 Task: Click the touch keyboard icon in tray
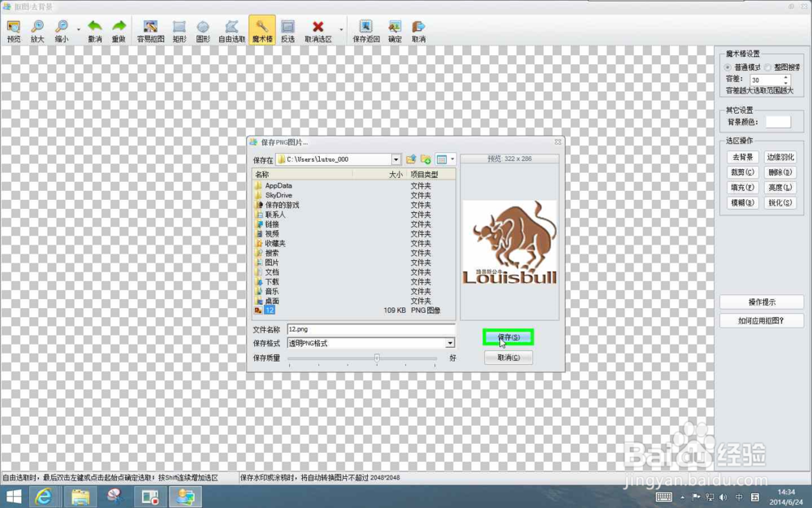tap(664, 497)
